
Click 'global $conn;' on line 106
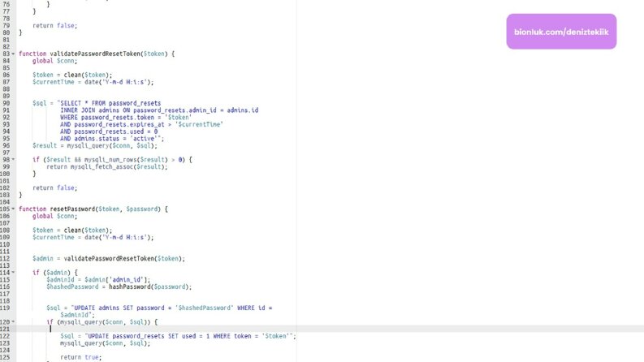point(54,216)
